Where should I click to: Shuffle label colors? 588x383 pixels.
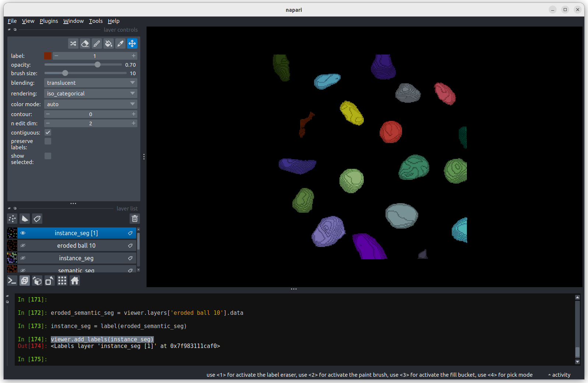[x=73, y=43]
